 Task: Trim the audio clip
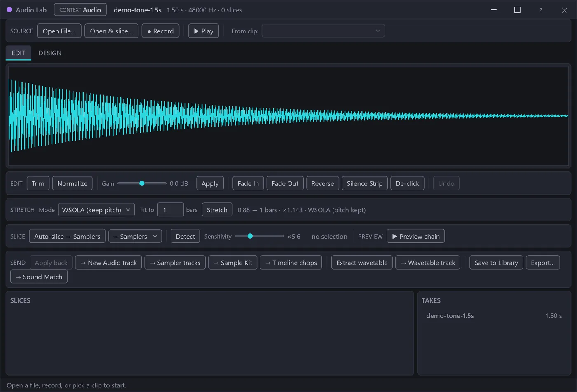click(x=38, y=183)
